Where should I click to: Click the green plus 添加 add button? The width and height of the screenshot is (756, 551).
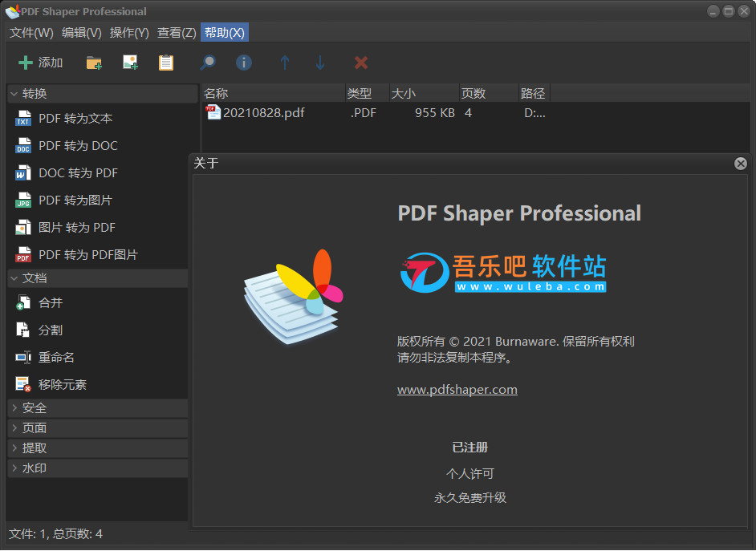pyautogui.click(x=40, y=63)
